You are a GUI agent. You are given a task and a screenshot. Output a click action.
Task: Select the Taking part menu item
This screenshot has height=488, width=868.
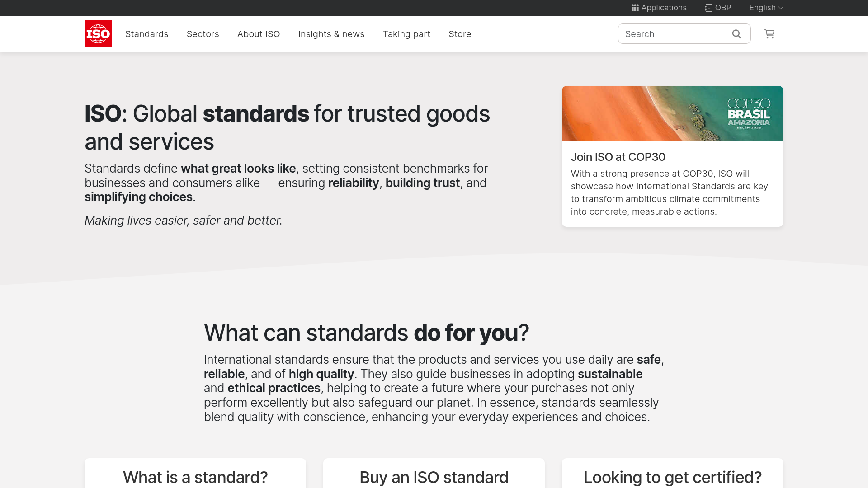click(x=406, y=34)
